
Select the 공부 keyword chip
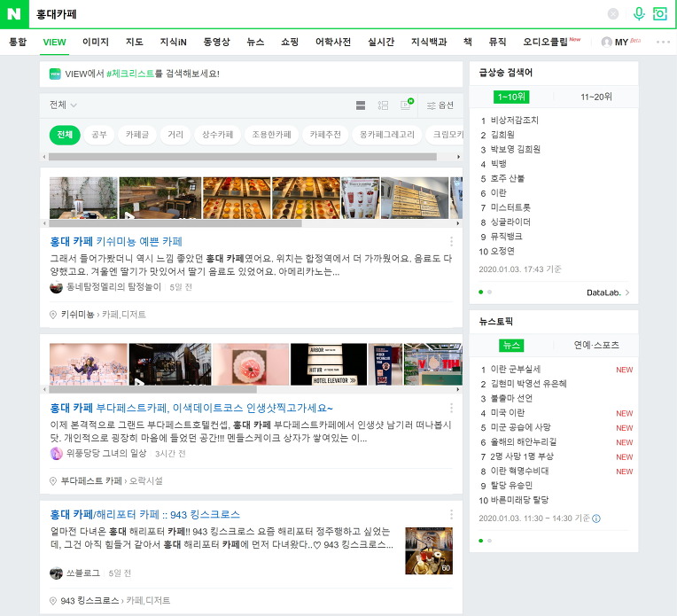coord(99,135)
